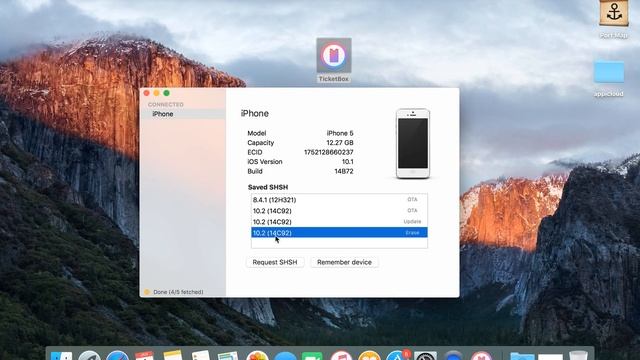Select iPhone in the Connected sidebar
This screenshot has height=360, width=640.
(183, 114)
